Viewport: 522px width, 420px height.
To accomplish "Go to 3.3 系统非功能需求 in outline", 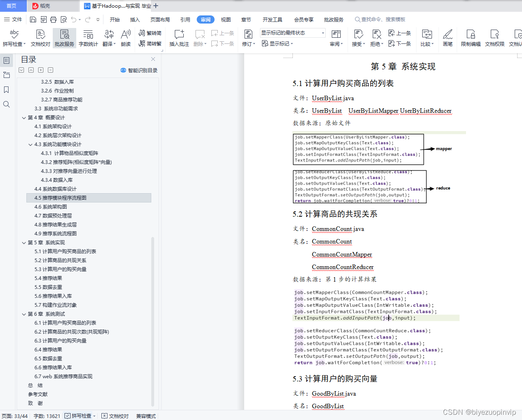I will click(x=56, y=109).
